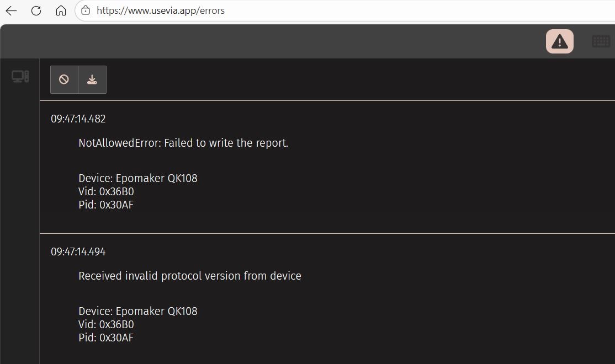Open the browser home page
Image resolution: width=615 pixels, height=364 pixels.
61,10
